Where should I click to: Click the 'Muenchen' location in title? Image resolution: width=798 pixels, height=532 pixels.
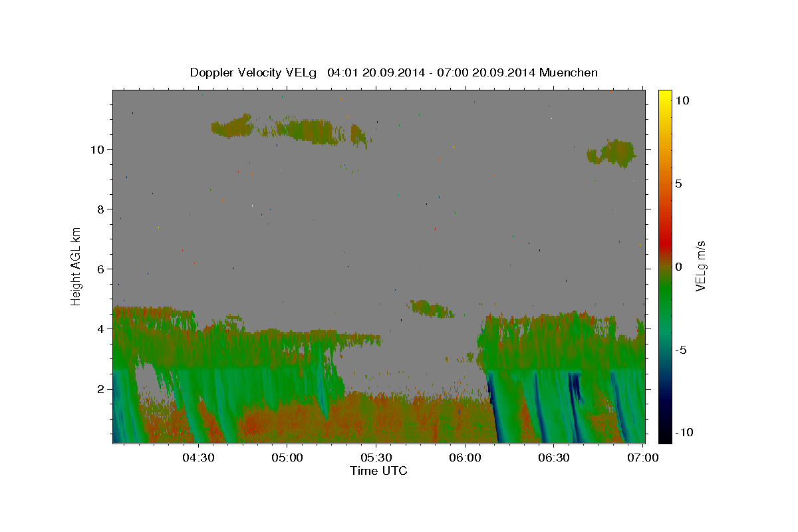(x=569, y=72)
